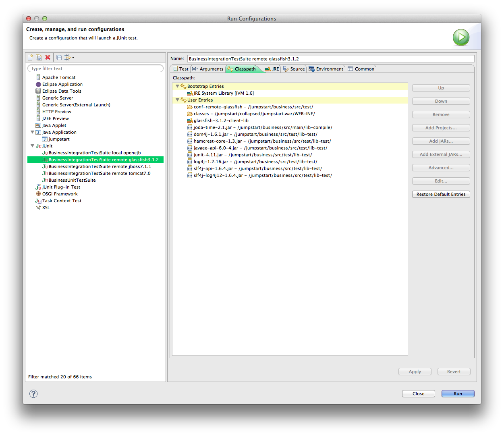Click the JRE System Library icon

(190, 93)
